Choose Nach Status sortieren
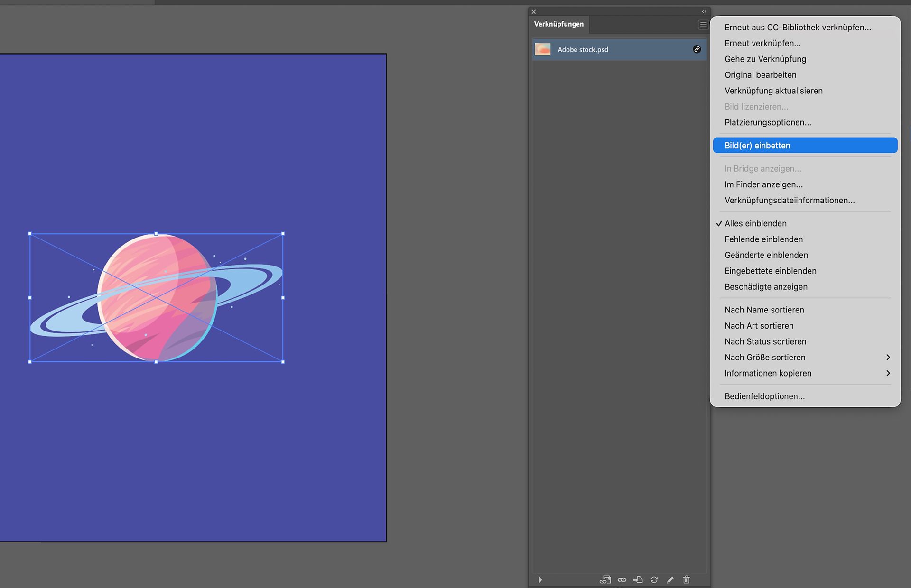Screen dimensions: 911x588 805,341
